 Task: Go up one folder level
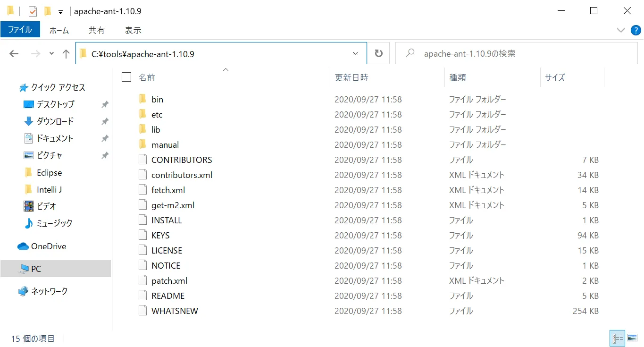tap(66, 54)
